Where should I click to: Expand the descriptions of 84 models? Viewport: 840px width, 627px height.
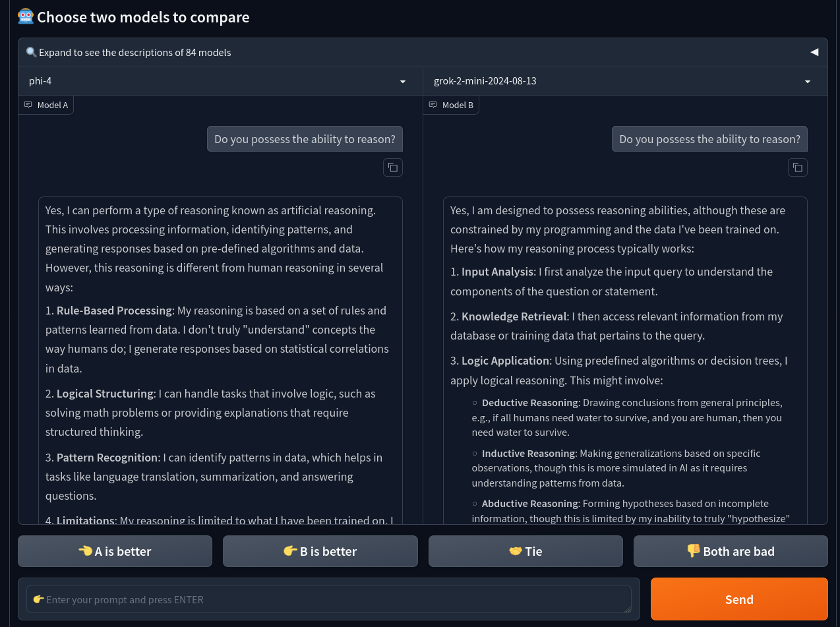(135, 52)
